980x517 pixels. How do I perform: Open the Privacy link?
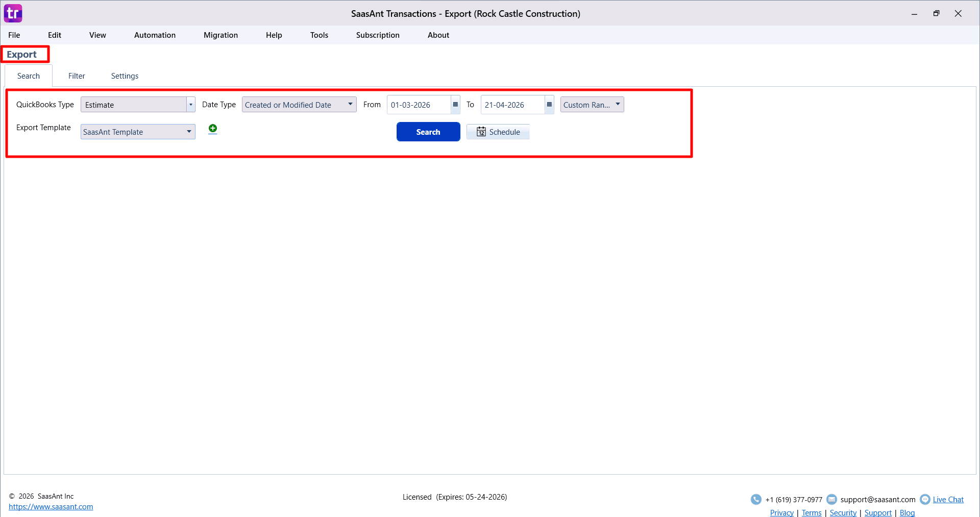point(782,512)
